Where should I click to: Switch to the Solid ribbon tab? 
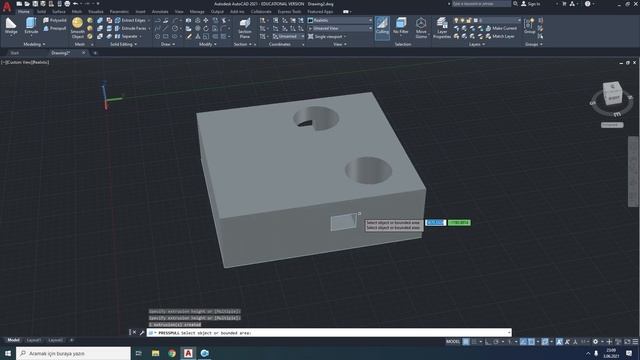coord(41,12)
